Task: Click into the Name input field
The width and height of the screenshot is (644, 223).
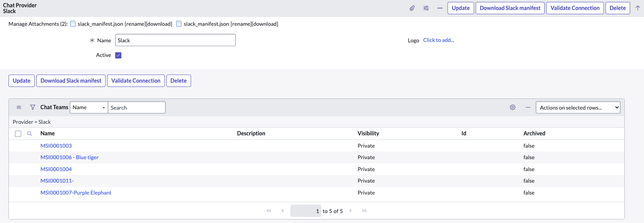Action: [x=175, y=40]
